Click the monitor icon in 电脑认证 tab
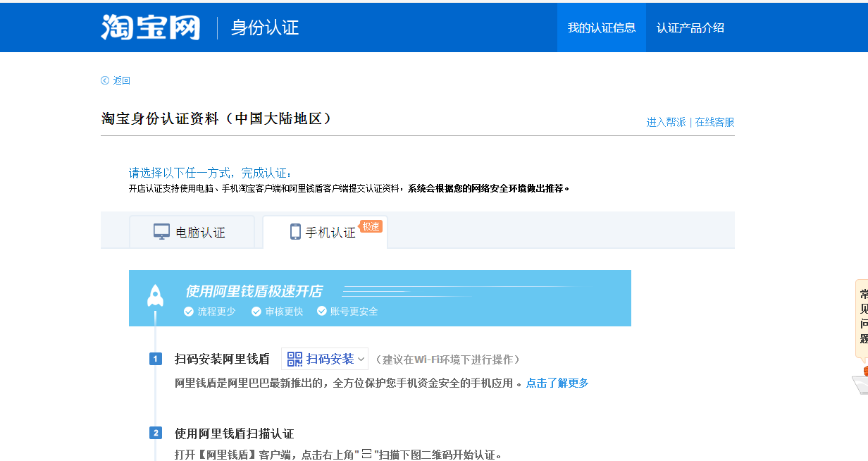This screenshot has height=461, width=868. point(161,232)
